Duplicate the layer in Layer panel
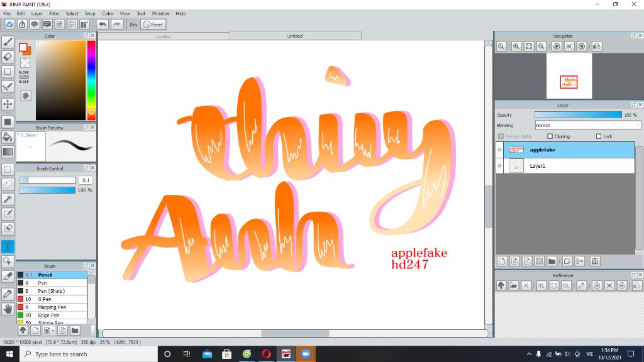Image resolution: width=644 pixels, height=362 pixels. [567, 261]
